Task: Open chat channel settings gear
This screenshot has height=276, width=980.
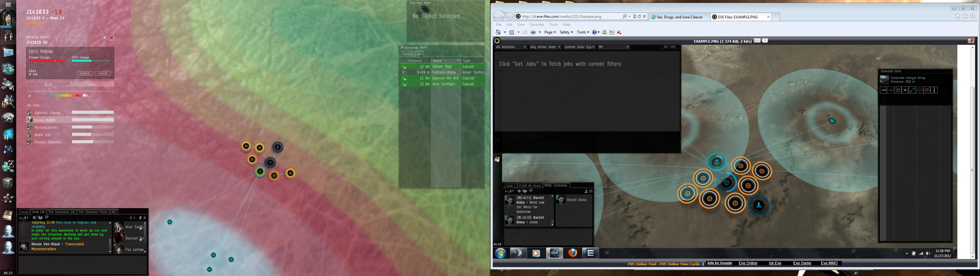Action: tap(34, 218)
